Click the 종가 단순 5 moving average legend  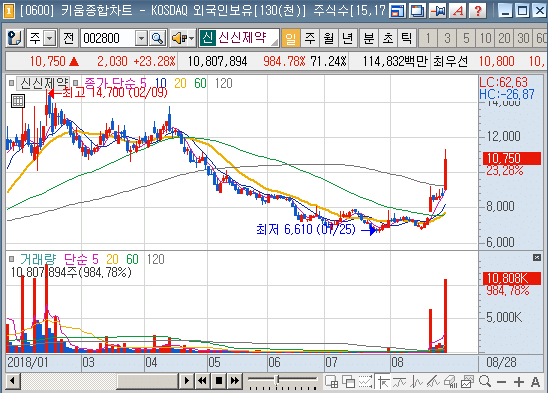115,83
